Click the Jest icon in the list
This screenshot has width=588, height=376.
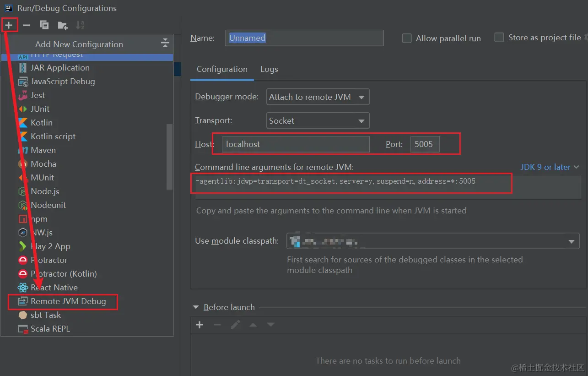click(x=23, y=95)
